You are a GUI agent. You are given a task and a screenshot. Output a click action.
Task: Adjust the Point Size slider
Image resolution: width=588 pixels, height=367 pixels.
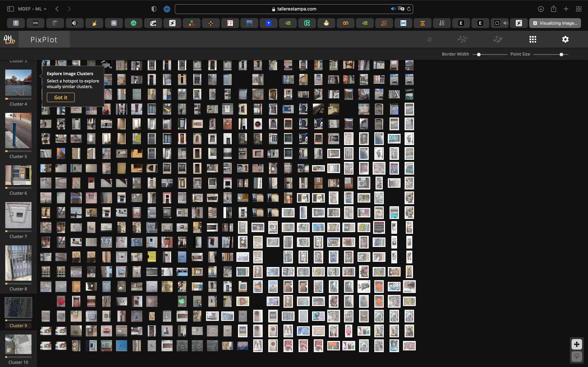[x=561, y=54]
